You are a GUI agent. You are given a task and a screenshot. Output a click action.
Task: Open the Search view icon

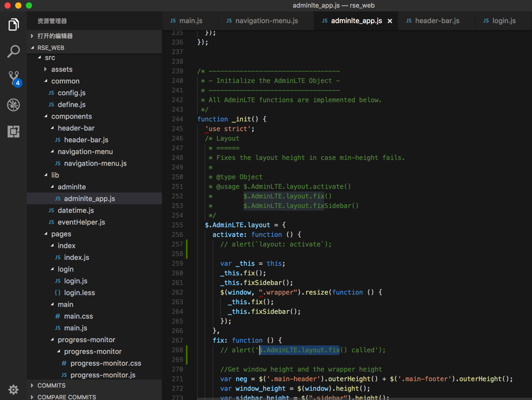13,51
